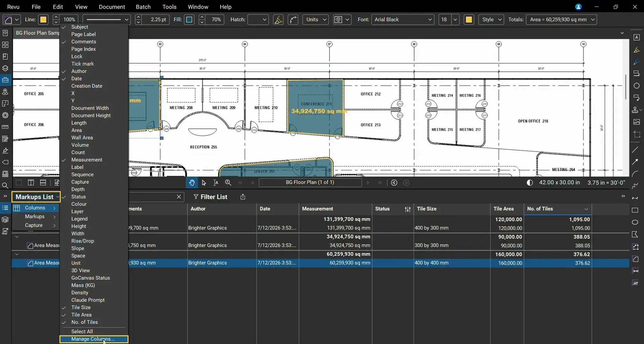Image resolution: width=644 pixels, height=344 pixels.
Task: Open the Measurements ruler panel icon
Action: [5, 127]
